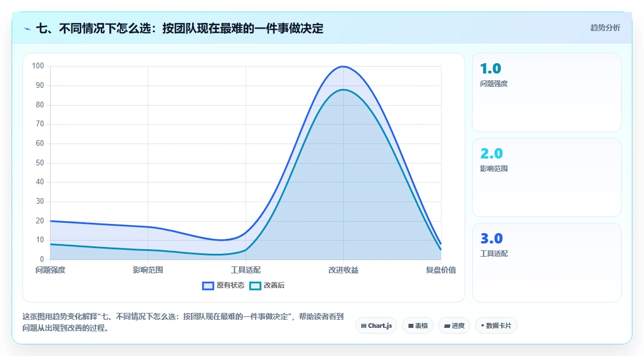The width and height of the screenshot is (644, 356).
Task: Click the section title 七、不同情况下怎么选
Action: [179, 28]
